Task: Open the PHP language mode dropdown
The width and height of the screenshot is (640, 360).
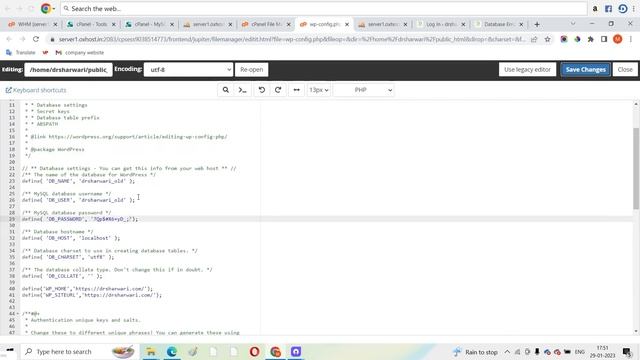Action: point(364,90)
